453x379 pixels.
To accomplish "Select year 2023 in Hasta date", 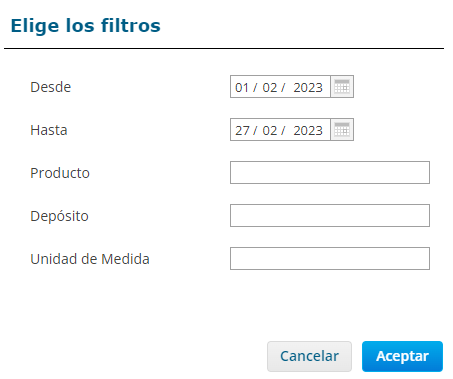I will tap(308, 130).
